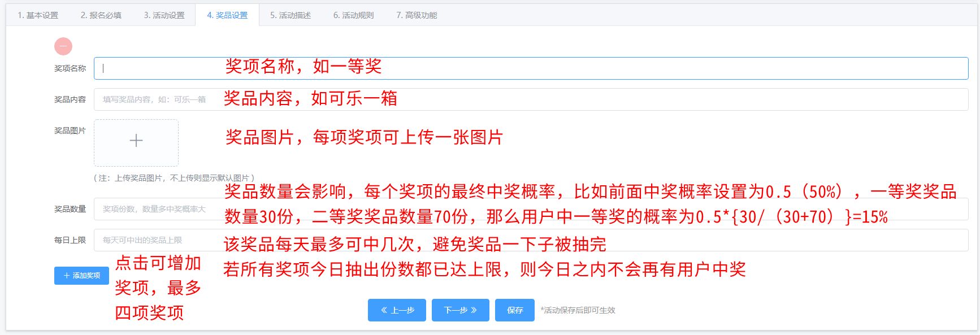
Task: Click the 奖品图片 field label
Action: [x=70, y=130]
